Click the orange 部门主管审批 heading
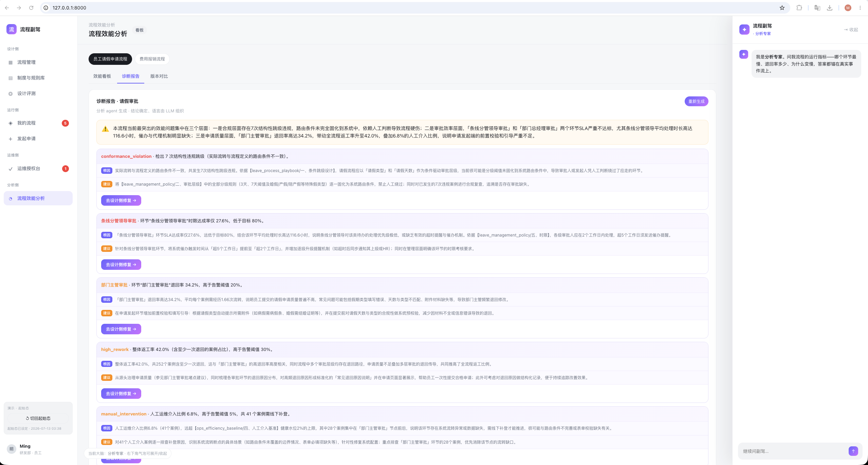Viewport: 868px width, 465px height. pyautogui.click(x=114, y=285)
